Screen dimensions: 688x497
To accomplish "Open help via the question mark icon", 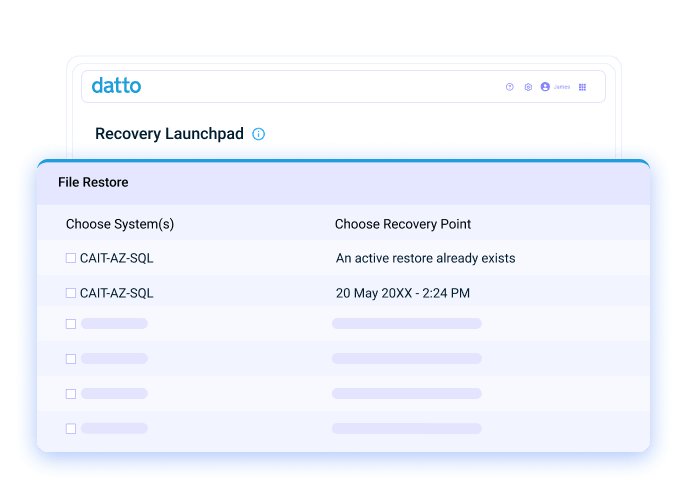I will pyautogui.click(x=509, y=87).
